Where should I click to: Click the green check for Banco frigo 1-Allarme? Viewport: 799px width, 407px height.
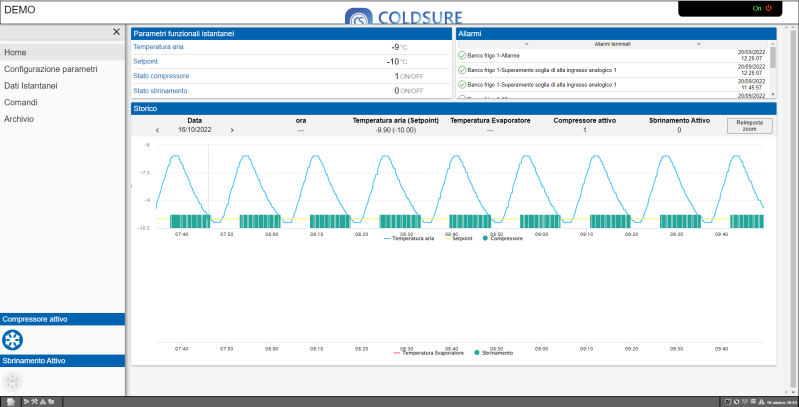click(462, 56)
